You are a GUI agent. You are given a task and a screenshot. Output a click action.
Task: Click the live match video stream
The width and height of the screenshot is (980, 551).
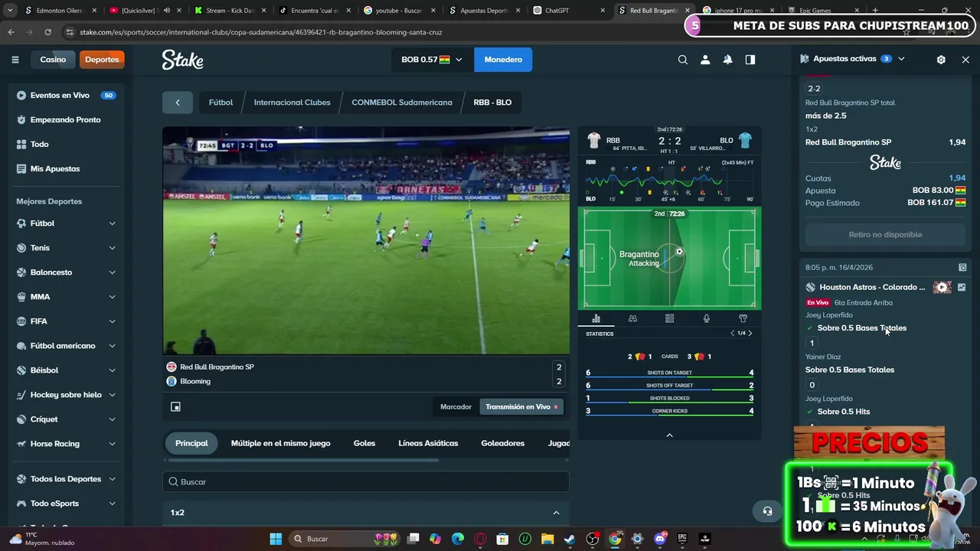366,240
